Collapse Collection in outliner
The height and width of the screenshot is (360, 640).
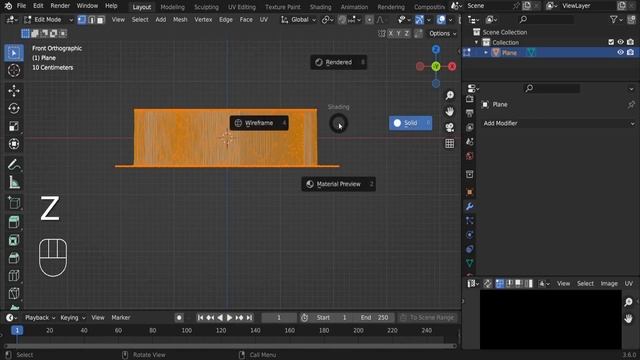click(476, 42)
